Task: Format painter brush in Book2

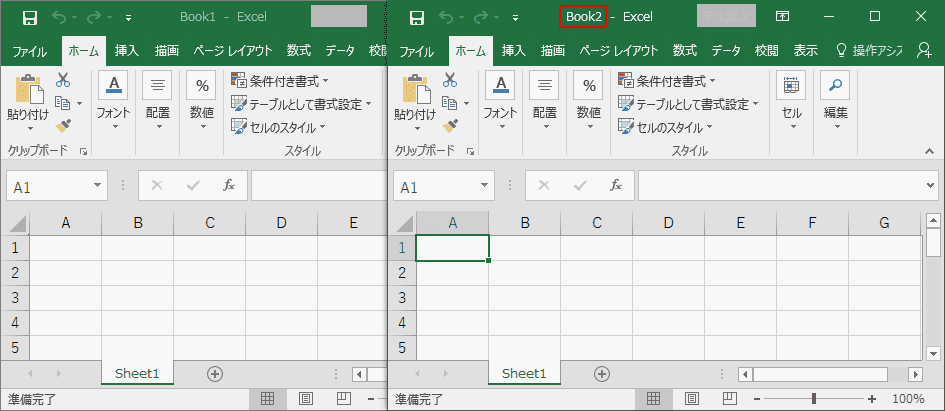Action: (x=450, y=125)
